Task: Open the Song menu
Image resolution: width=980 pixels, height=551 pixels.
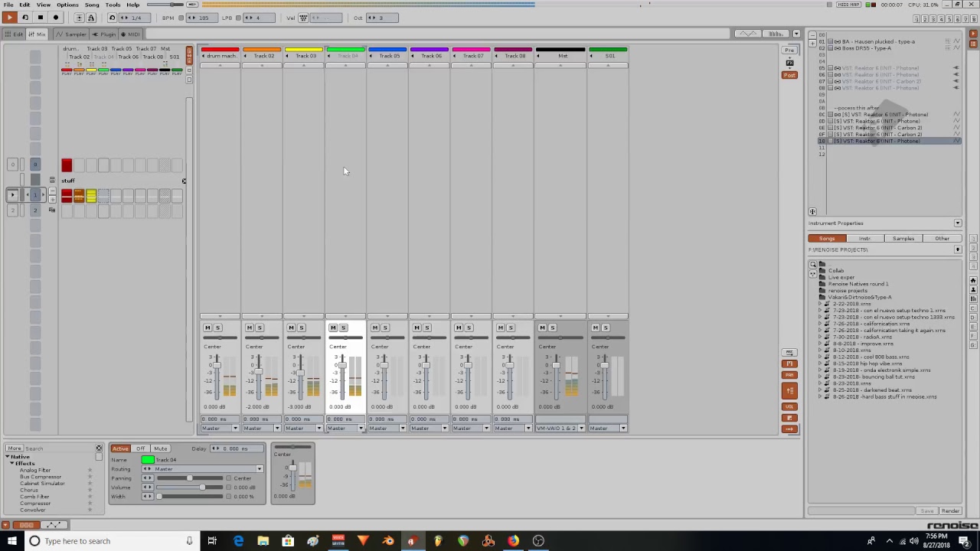Action: click(92, 5)
